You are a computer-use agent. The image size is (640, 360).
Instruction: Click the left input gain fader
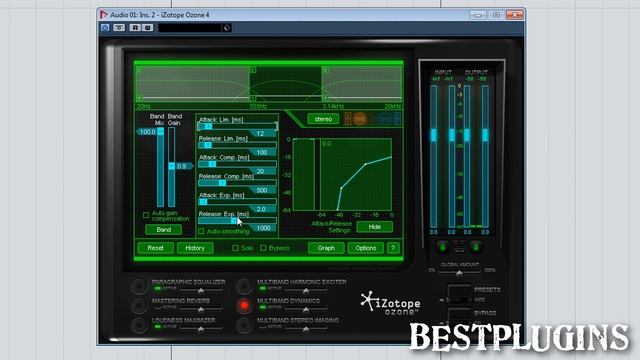pyautogui.click(x=433, y=135)
